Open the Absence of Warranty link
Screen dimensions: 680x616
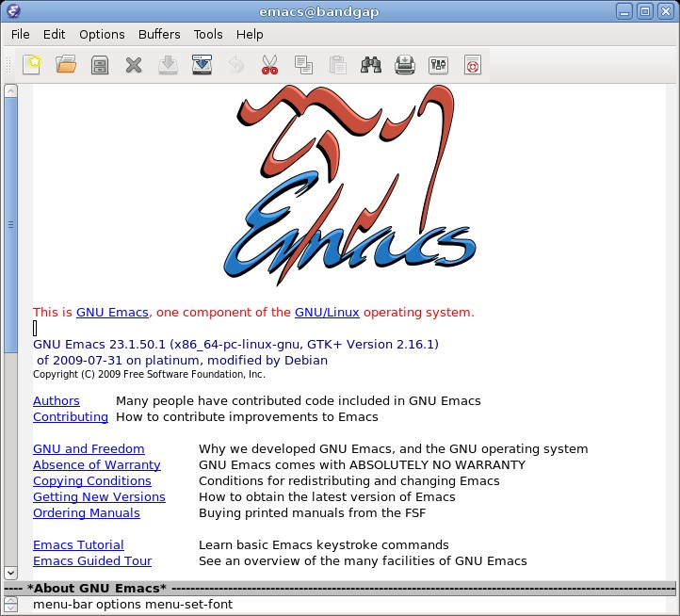pyautogui.click(x=97, y=464)
